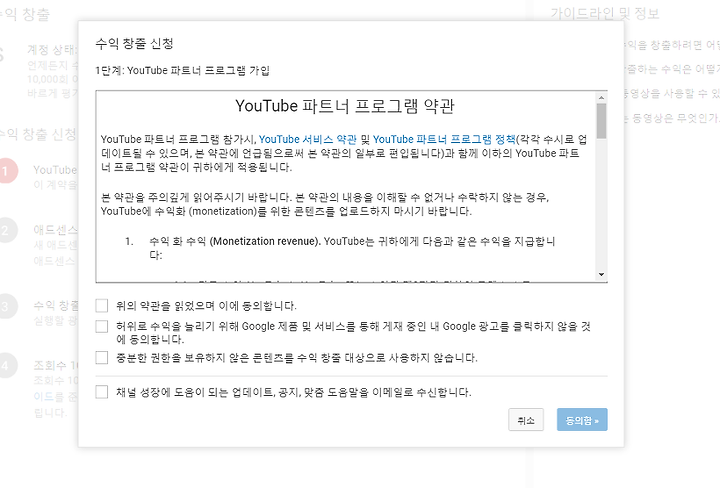Check the box about not clicking own Google 광고

click(x=101, y=326)
